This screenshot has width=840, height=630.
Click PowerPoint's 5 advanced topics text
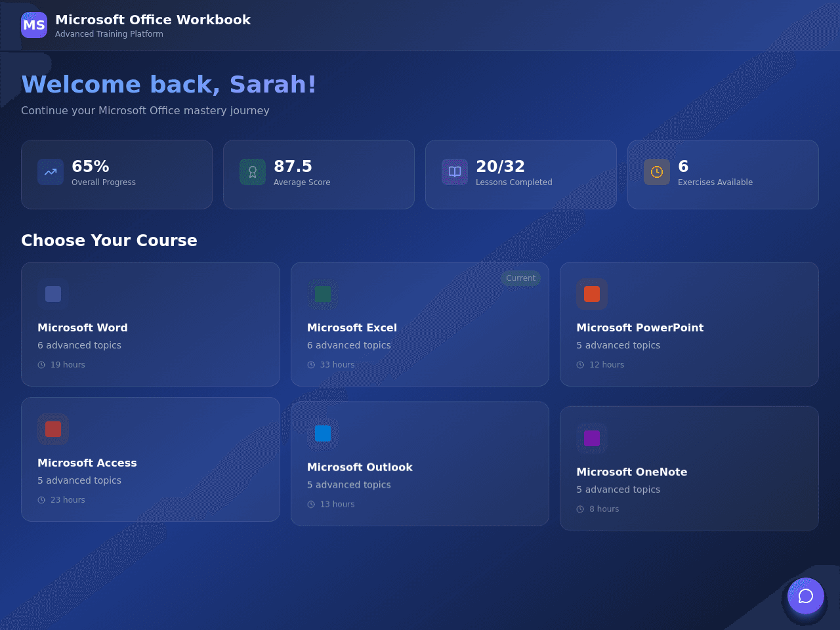tap(618, 345)
